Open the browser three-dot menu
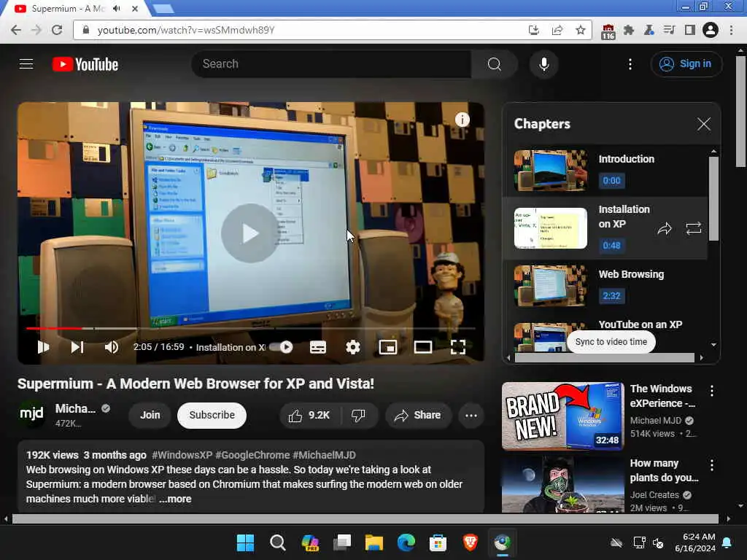 (731, 30)
